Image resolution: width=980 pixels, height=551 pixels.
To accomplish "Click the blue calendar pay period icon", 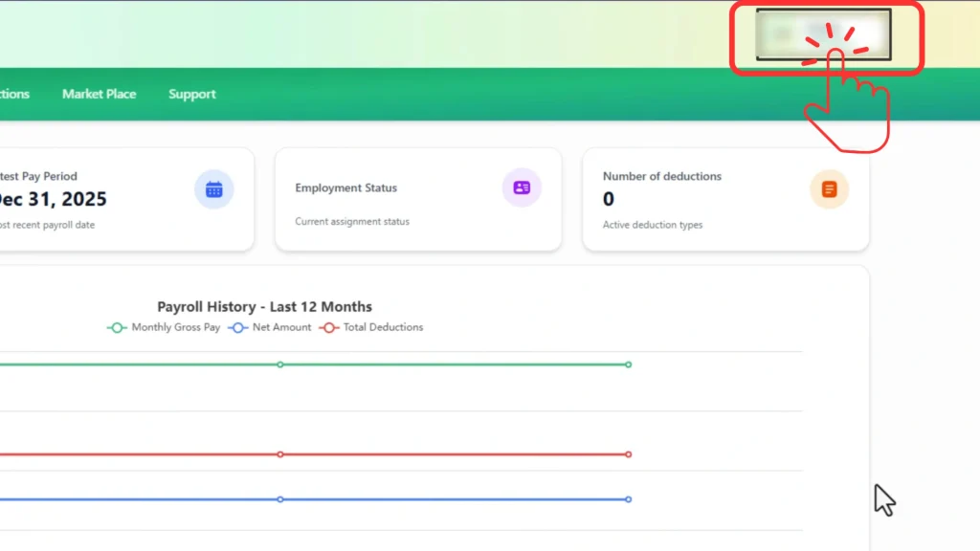I will tap(213, 188).
